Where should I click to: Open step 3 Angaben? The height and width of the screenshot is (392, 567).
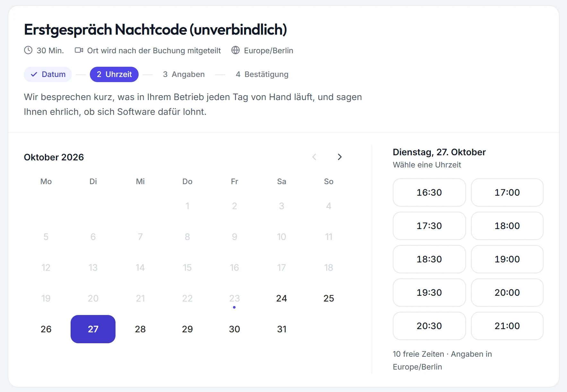[184, 74]
